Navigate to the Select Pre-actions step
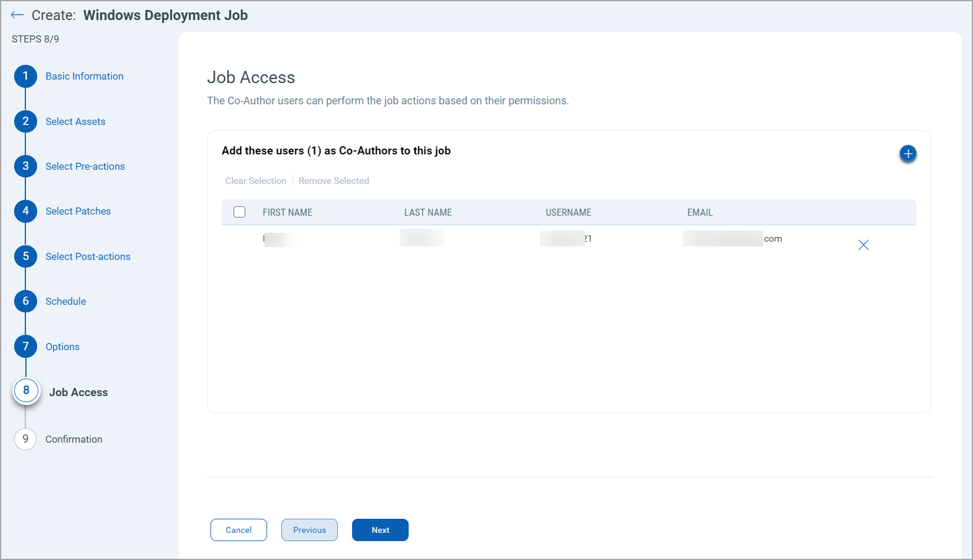 click(85, 166)
